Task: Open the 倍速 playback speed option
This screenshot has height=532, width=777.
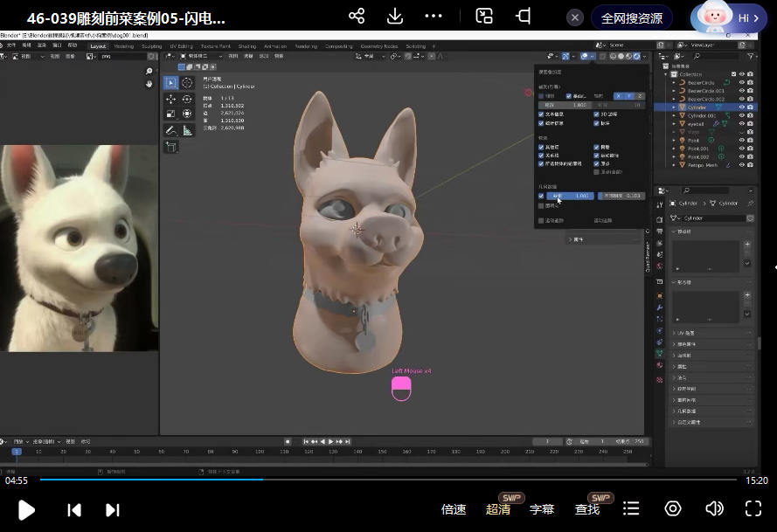Action: [x=454, y=509]
